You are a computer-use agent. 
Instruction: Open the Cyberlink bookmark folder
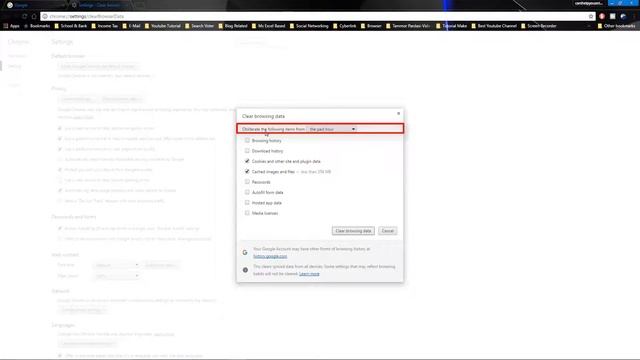(x=344, y=26)
